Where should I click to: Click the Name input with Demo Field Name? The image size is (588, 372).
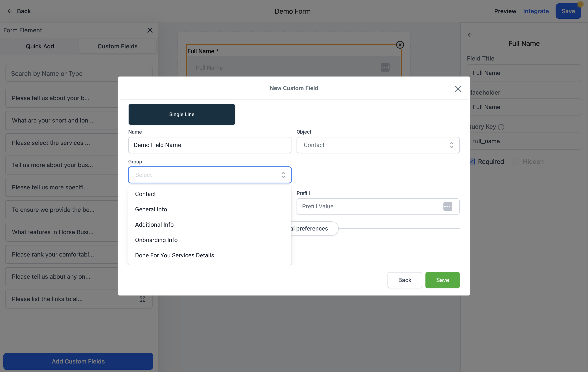point(210,145)
